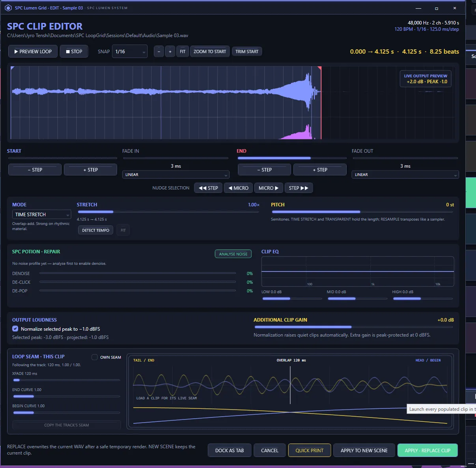This screenshot has height=468, width=476.
Task: Adjust the Additional Clip Gain slider
Action: tap(354, 327)
